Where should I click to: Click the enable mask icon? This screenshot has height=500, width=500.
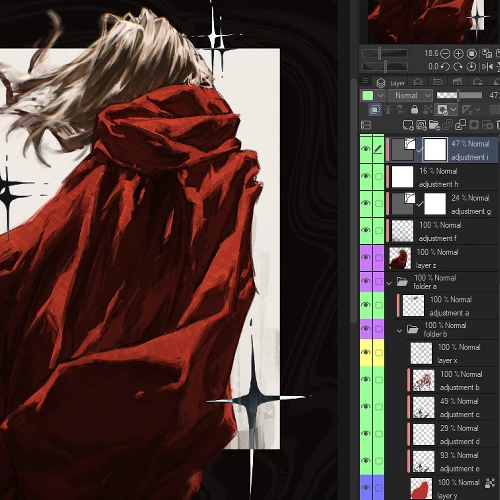click(442, 110)
